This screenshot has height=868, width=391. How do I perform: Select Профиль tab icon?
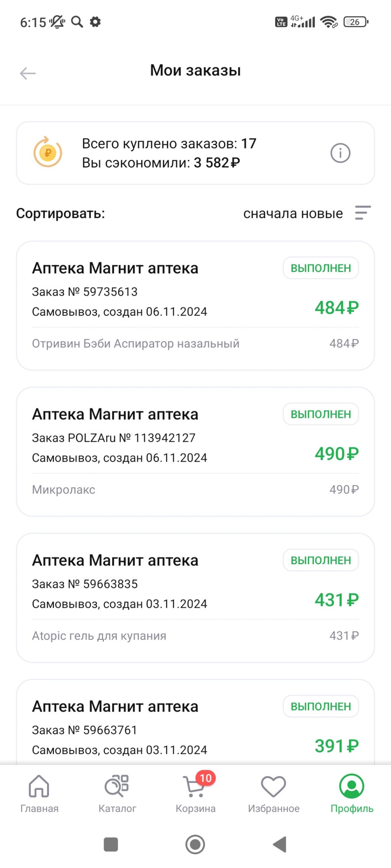coord(352,787)
